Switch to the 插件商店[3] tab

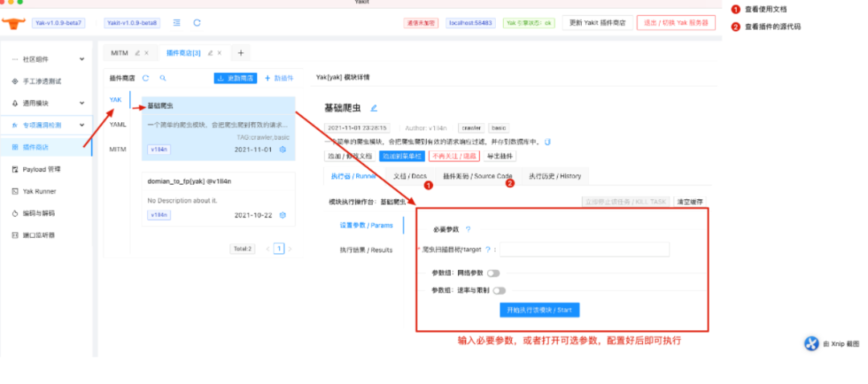tap(183, 53)
